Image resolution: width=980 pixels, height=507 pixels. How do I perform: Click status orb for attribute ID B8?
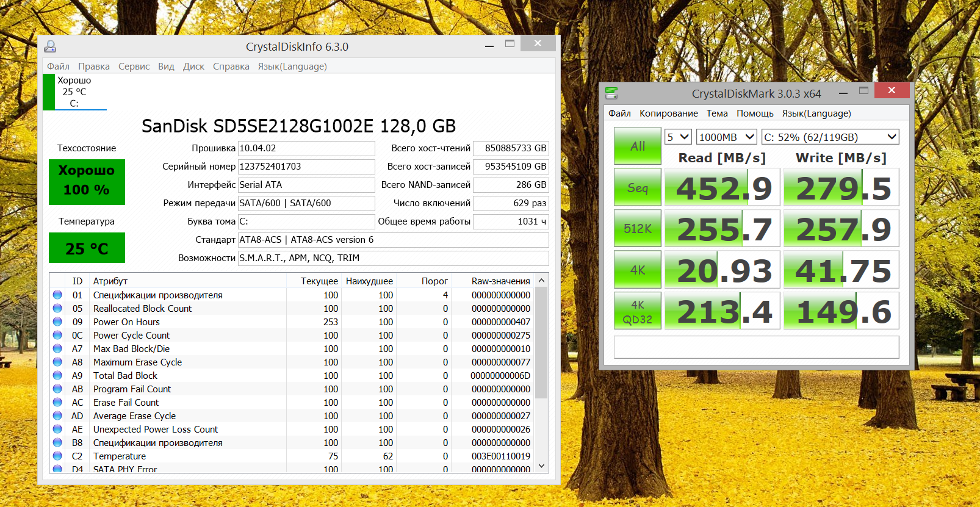(57, 442)
